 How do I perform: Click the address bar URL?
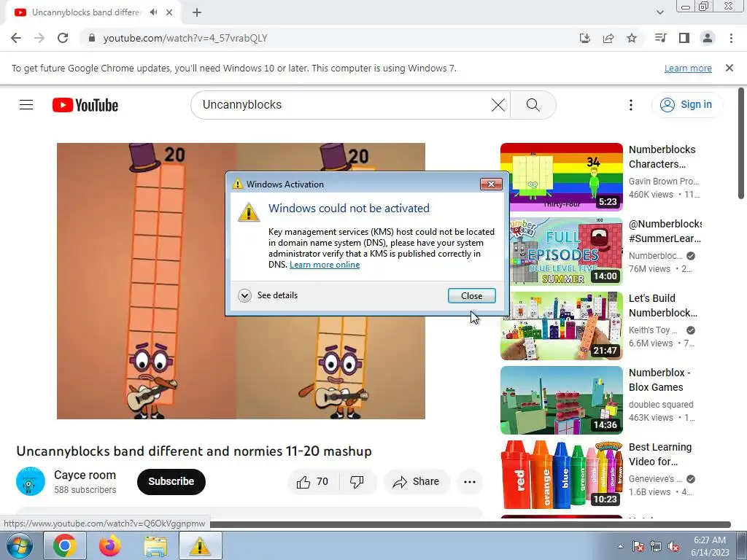(185, 38)
